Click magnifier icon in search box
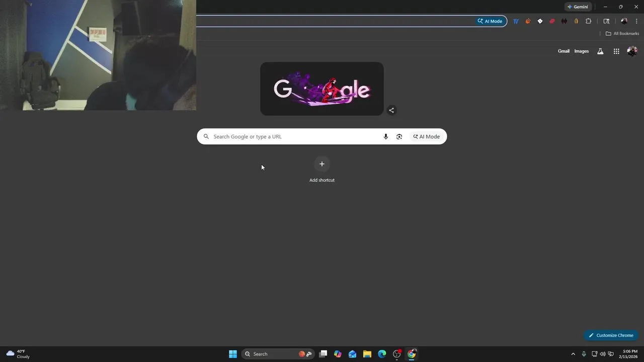The image size is (644, 362). click(x=206, y=136)
